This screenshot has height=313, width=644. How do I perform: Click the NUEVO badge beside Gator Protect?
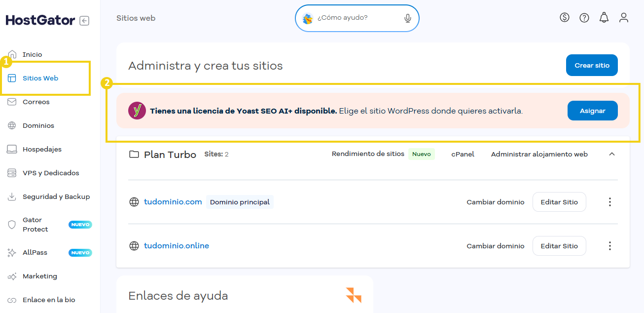(x=80, y=225)
